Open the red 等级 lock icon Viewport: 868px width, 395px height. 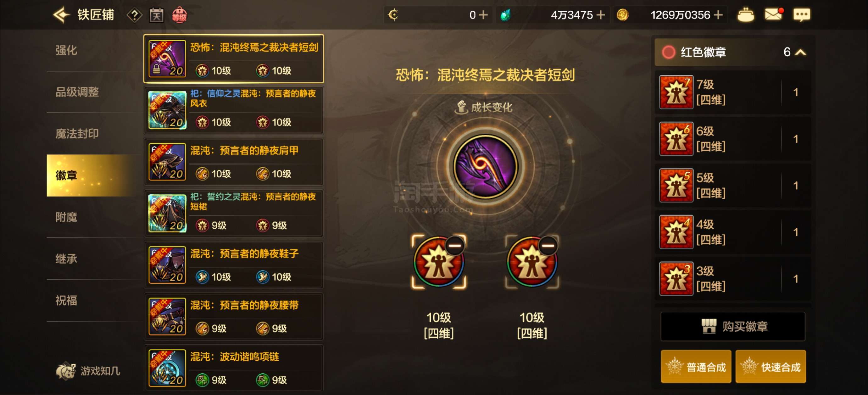pos(179,15)
